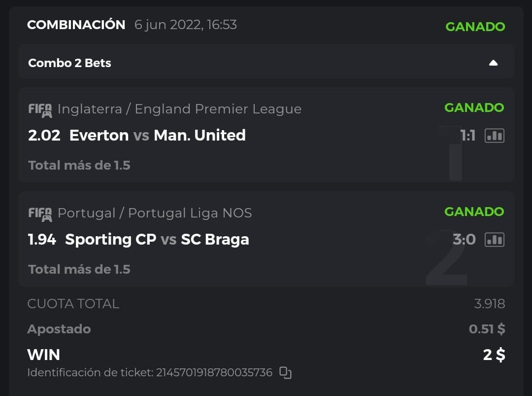Image resolution: width=532 pixels, height=396 pixels.
Task: Select the Man. United team name
Action: click(x=199, y=135)
